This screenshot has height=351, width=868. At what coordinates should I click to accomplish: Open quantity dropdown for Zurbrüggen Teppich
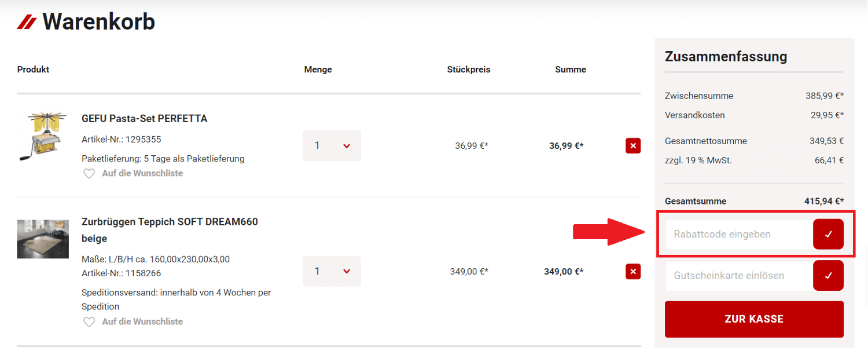[332, 271]
